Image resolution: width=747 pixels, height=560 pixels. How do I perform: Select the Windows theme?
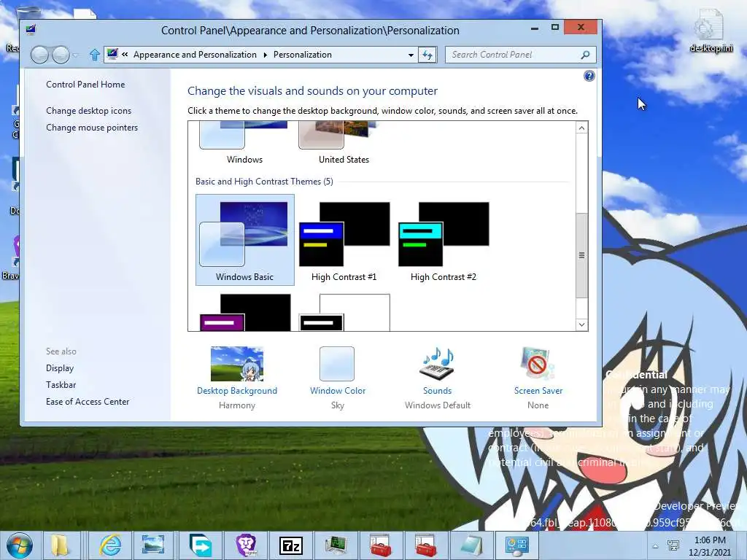coord(244,144)
